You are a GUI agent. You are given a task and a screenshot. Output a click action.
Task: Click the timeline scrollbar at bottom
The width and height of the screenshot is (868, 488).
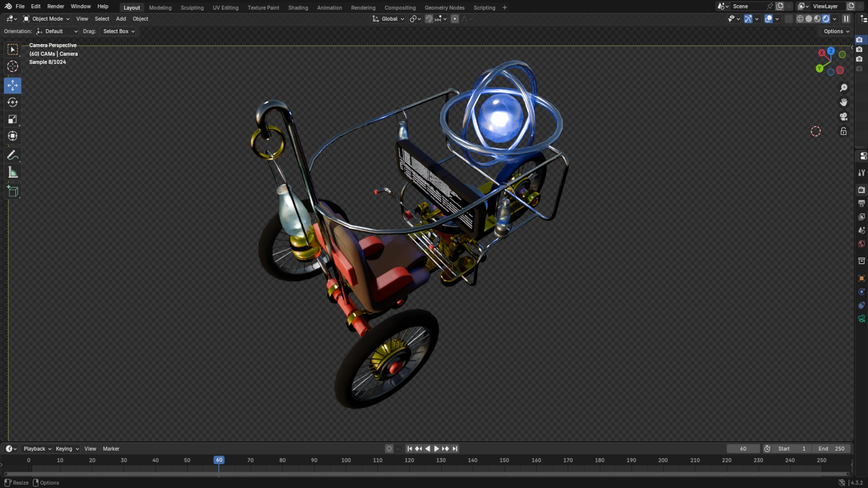[425, 474]
